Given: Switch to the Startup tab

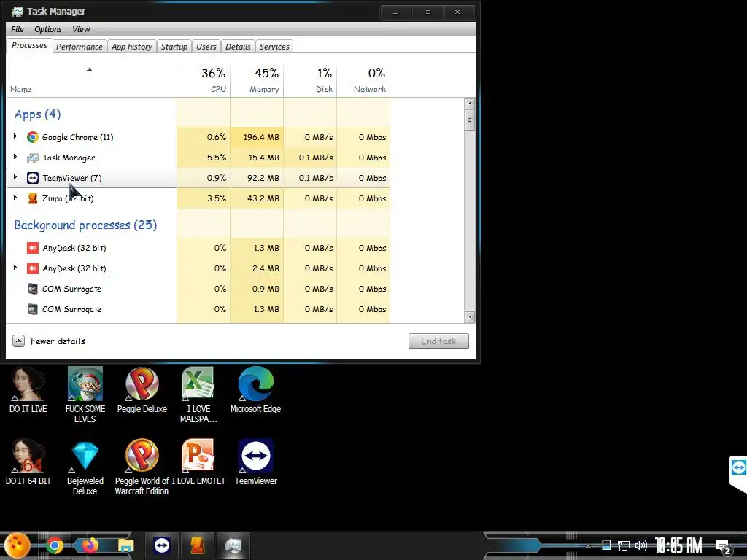Looking at the screenshot, I should pyautogui.click(x=174, y=47).
